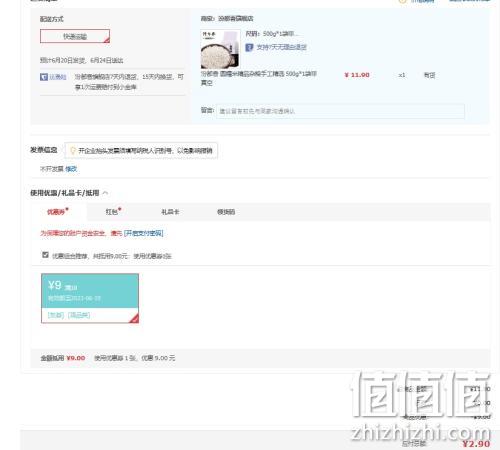This screenshot has height=450, width=500.
Task: Click the 7天无理由退货 badge icon
Action: coord(249,47)
